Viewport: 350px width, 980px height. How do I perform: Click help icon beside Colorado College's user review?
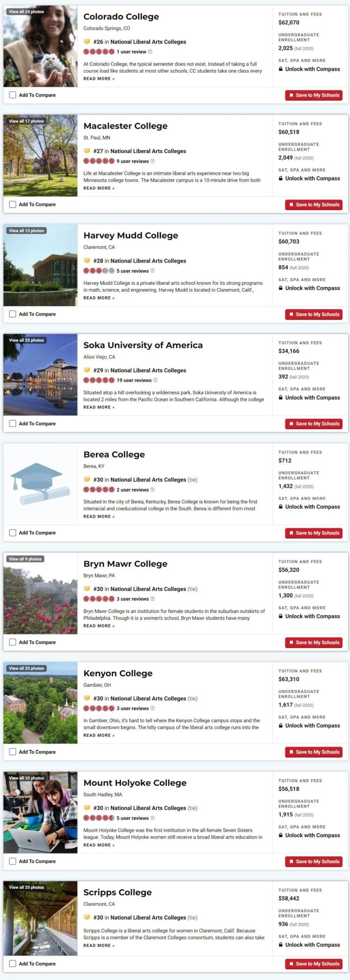pos(150,52)
